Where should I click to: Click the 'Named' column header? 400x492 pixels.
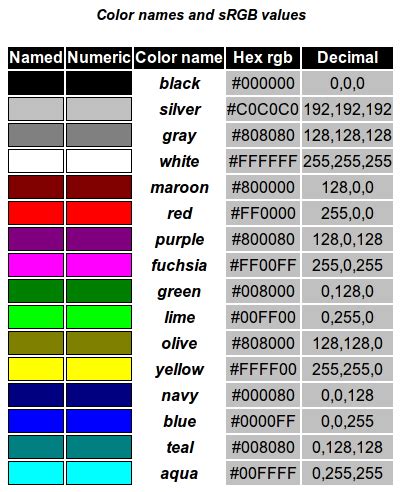[x=36, y=58]
